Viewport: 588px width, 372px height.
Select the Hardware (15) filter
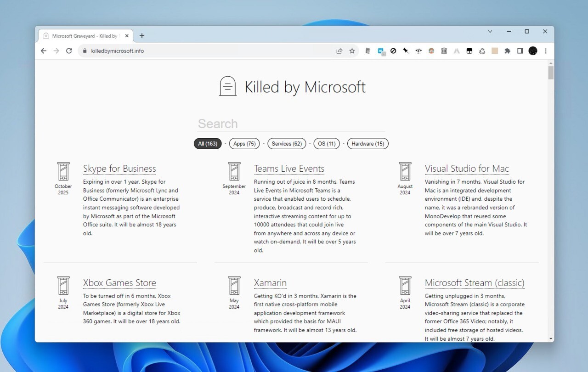click(x=367, y=143)
